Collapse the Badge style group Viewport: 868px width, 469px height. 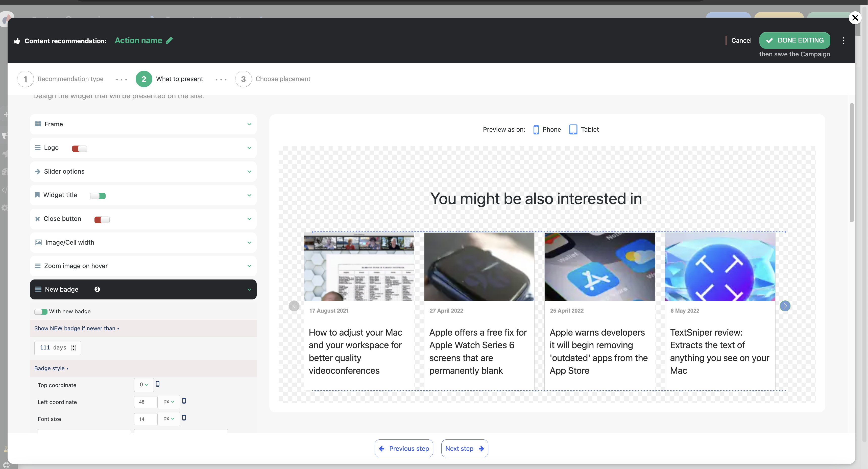(x=51, y=368)
